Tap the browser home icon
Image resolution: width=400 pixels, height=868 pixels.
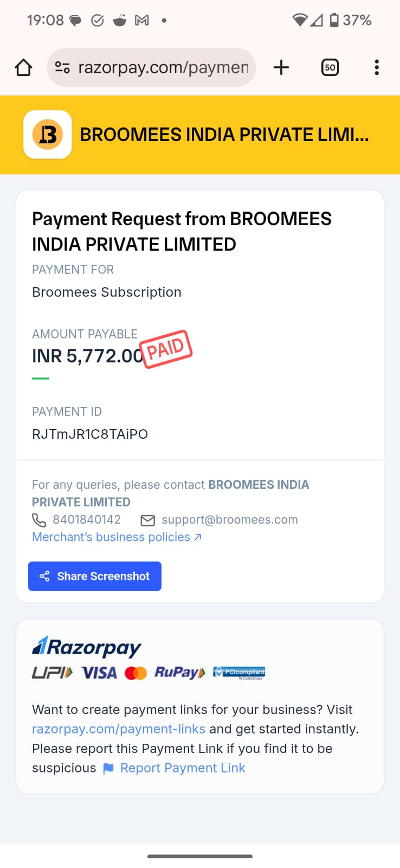(23, 67)
